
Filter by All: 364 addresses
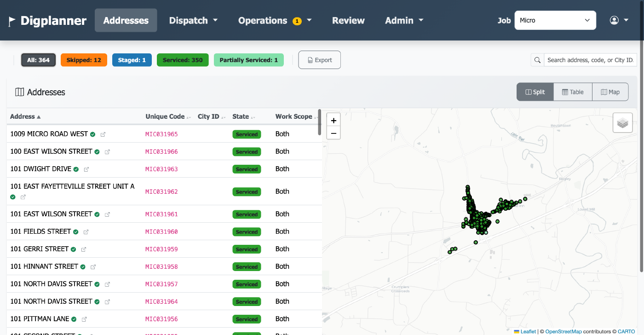point(38,60)
